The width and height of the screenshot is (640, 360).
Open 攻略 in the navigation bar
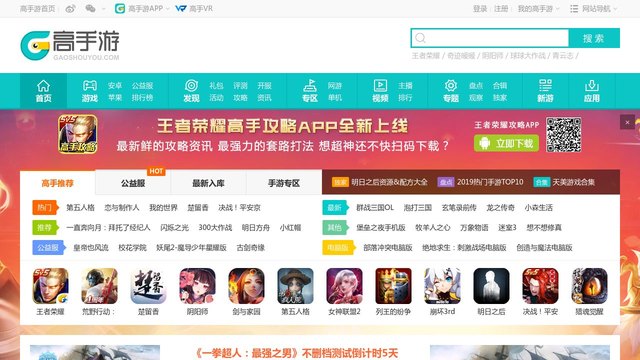pyautogui.click(x=240, y=98)
